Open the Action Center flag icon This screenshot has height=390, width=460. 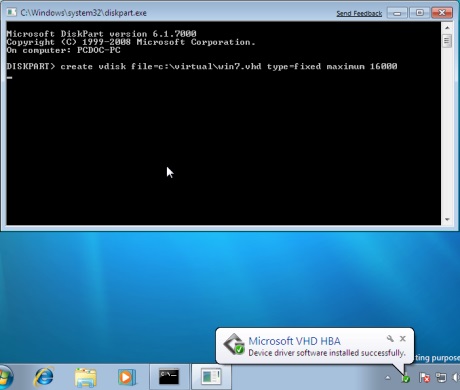point(424,377)
